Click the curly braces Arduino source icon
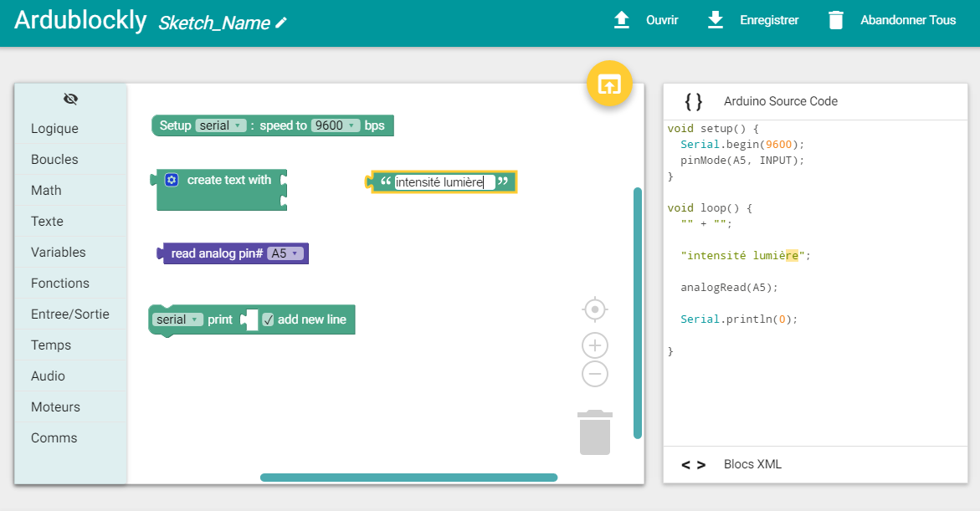Image resolution: width=980 pixels, height=511 pixels. (x=693, y=101)
